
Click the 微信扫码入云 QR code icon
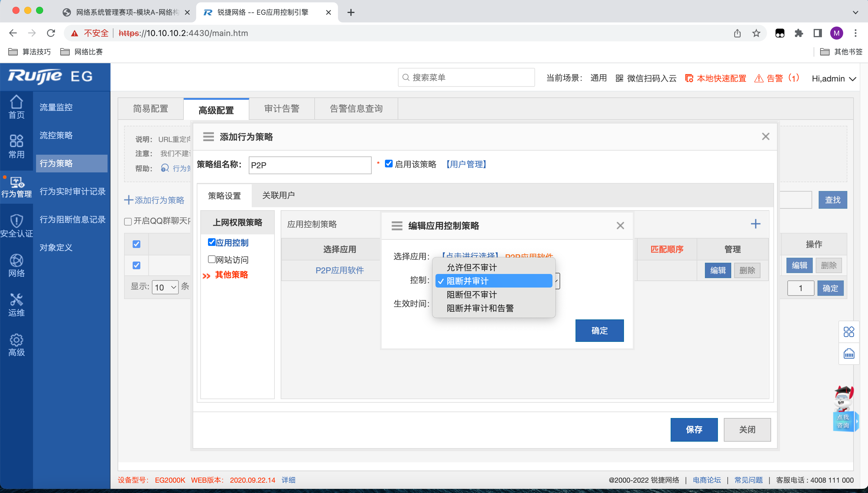pyautogui.click(x=619, y=78)
